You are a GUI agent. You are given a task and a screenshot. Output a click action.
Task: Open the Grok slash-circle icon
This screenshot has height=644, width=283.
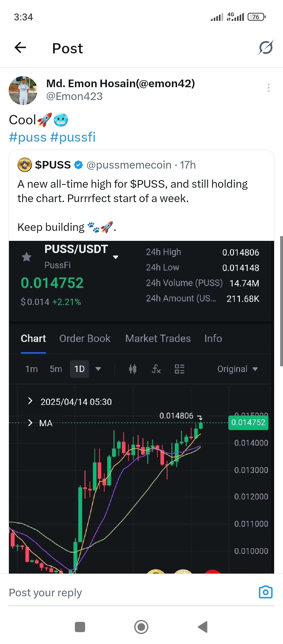tap(266, 48)
